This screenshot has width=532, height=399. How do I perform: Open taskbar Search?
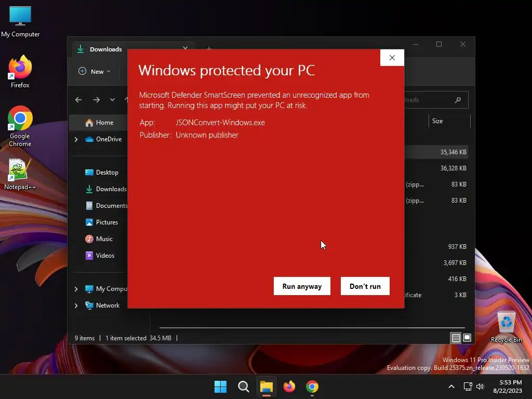243,387
